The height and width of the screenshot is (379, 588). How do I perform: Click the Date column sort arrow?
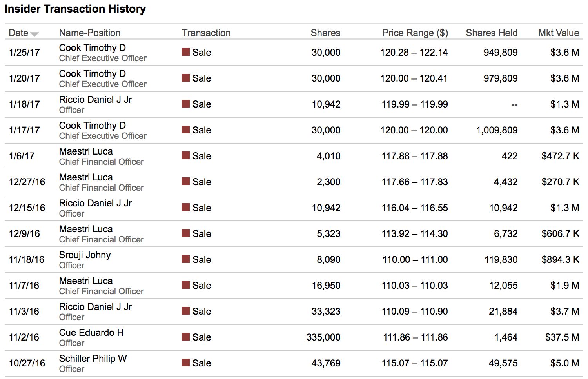point(34,34)
